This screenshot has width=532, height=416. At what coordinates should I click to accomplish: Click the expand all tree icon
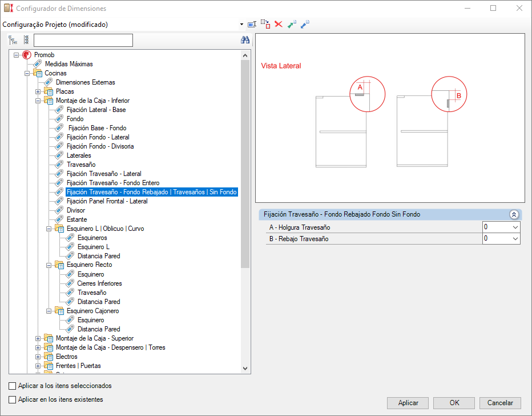pos(13,40)
